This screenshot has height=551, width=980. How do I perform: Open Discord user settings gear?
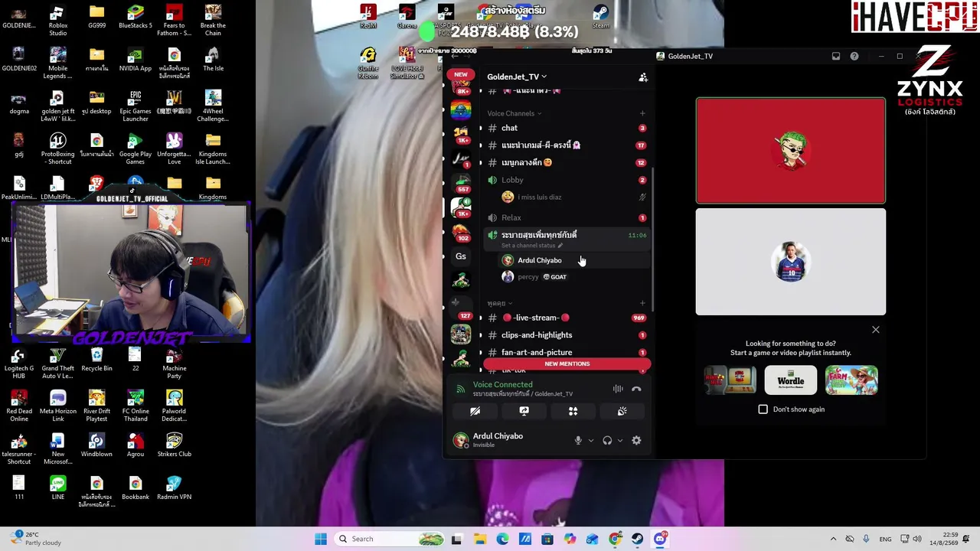636,440
